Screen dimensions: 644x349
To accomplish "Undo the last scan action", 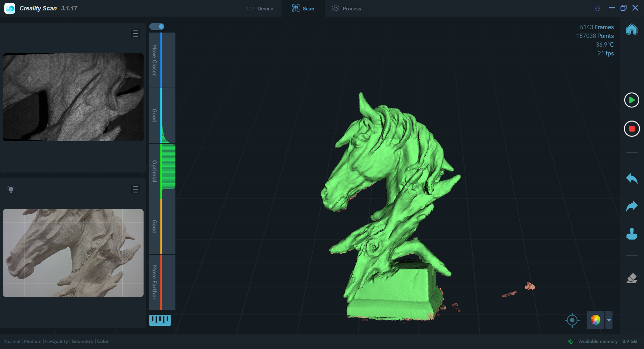I will pos(632,178).
